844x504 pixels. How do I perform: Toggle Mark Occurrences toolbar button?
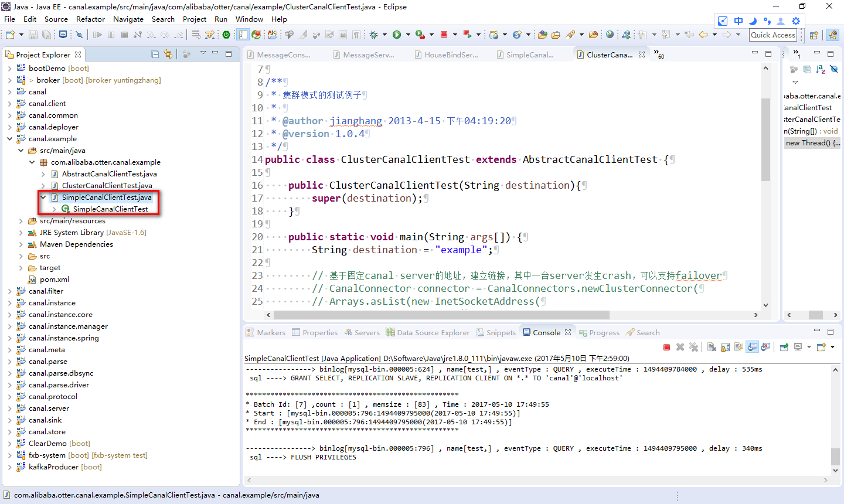coord(303,35)
